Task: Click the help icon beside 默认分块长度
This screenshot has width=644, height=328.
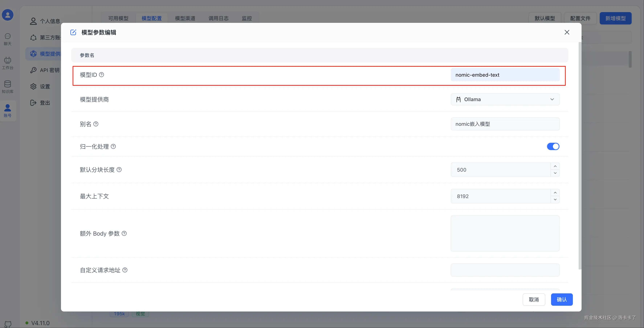Action: tap(119, 170)
